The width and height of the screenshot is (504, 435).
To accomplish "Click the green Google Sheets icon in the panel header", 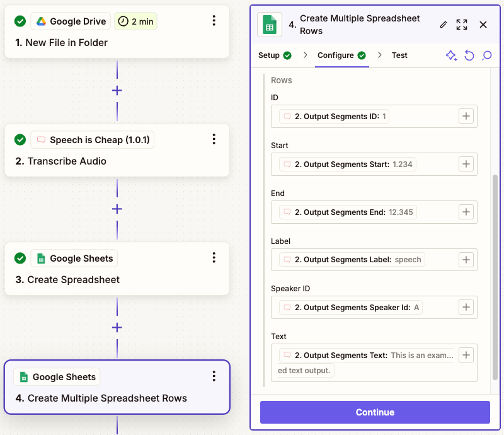I will [x=268, y=25].
